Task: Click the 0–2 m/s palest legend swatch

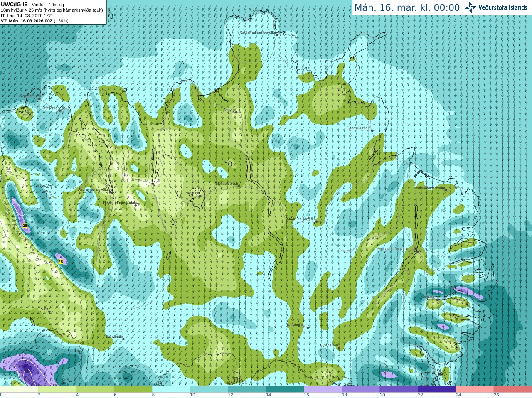Action: pyautogui.click(x=19, y=389)
